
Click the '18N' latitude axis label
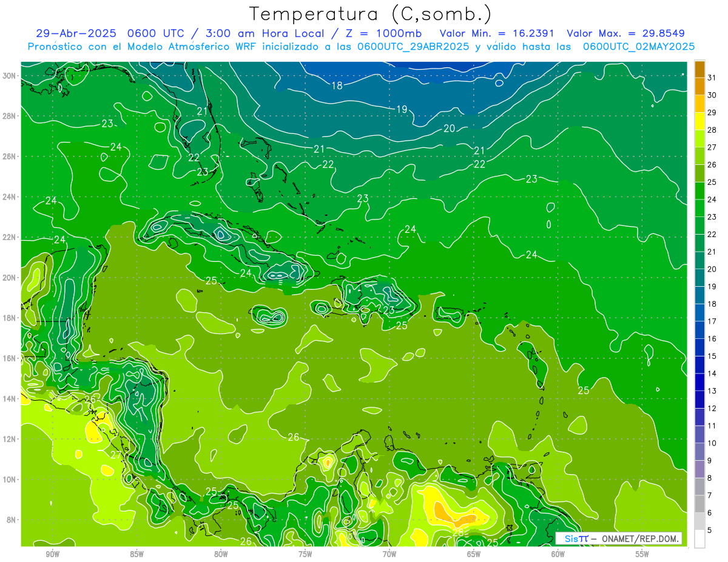pyautogui.click(x=10, y=318)
